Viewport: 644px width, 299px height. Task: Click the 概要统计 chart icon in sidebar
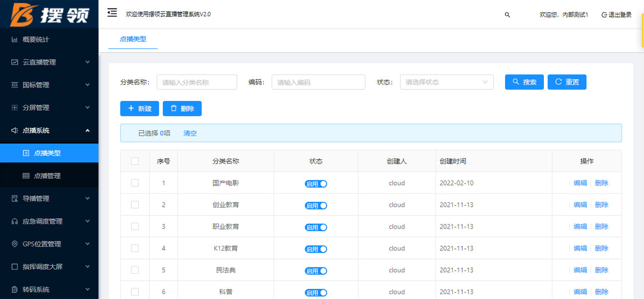click(14, 40)
